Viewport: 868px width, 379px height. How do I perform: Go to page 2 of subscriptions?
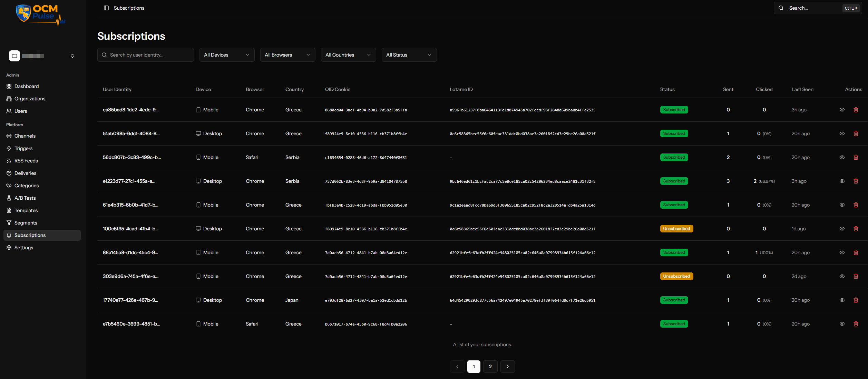[490, 367]
